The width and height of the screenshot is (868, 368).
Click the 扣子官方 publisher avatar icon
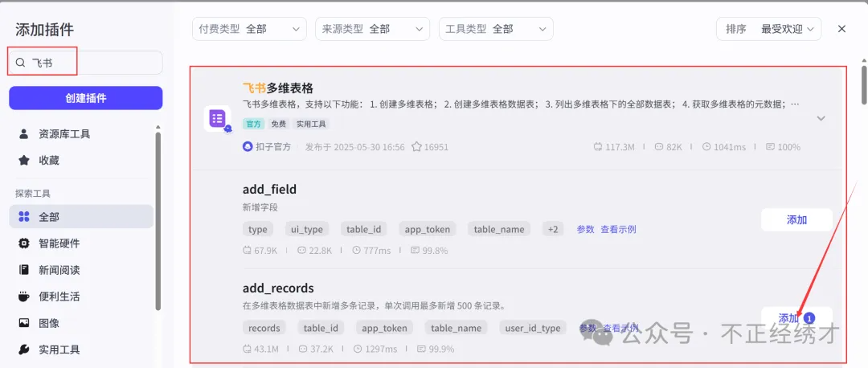point(248,147)
